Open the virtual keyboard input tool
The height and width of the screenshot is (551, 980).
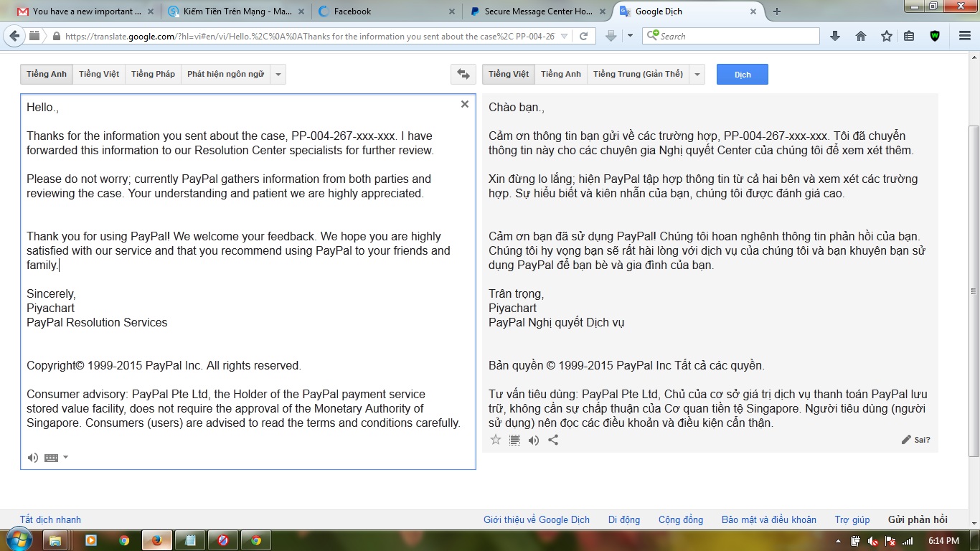tap(51, 458)
